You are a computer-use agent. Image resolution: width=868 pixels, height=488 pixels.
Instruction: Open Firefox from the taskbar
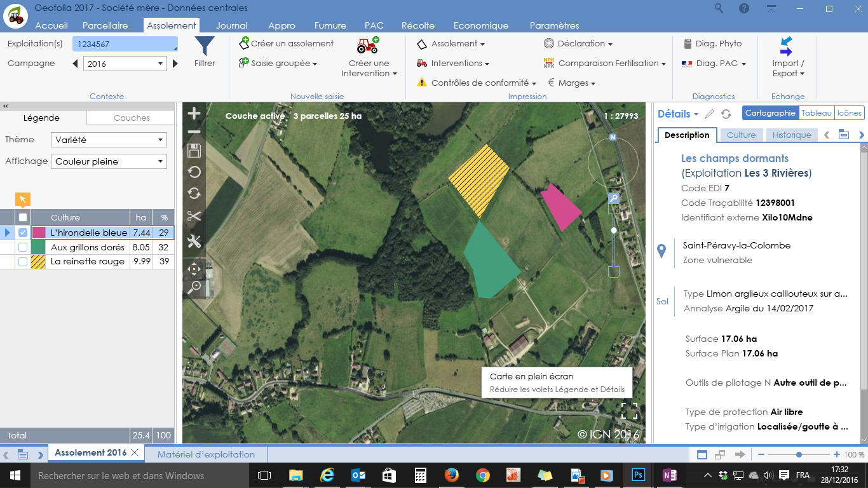[452, 475]
